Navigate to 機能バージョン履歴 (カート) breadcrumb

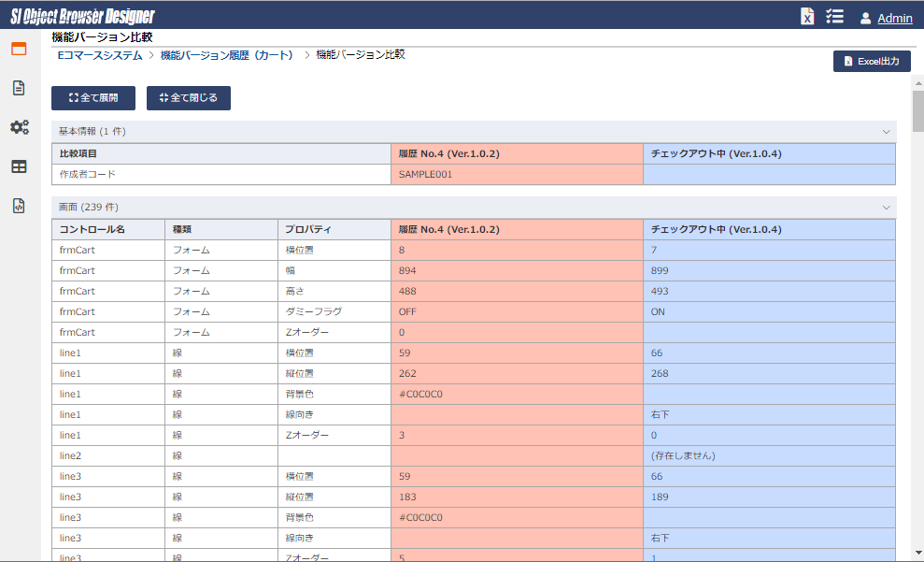(x=227, y=55)
